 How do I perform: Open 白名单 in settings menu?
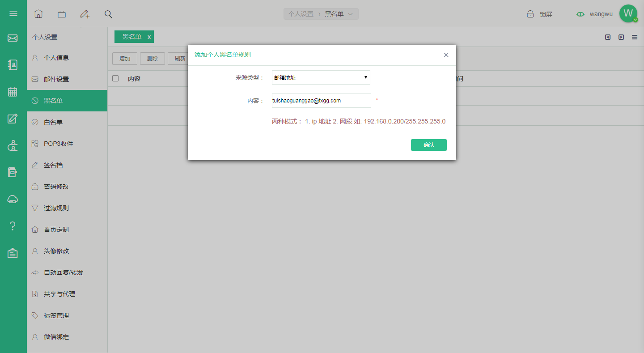[67, 122]
